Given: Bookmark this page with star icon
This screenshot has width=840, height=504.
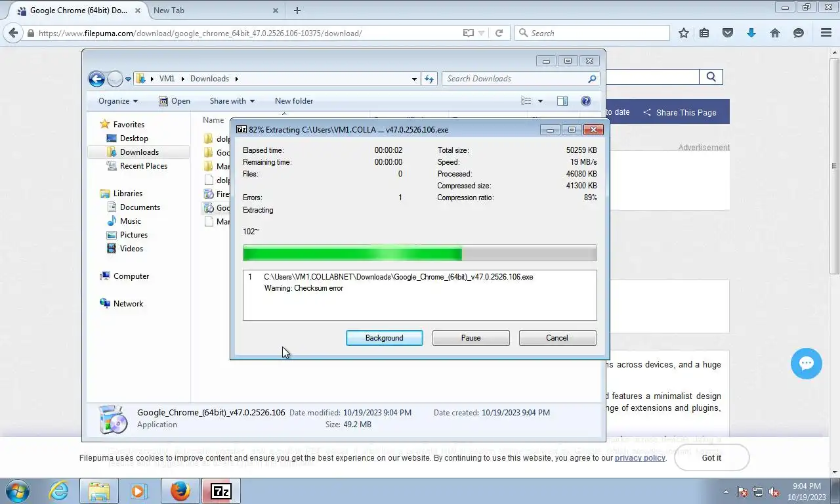Looking at the screenshot, I should pyautogui.click(x=684, y=33).
